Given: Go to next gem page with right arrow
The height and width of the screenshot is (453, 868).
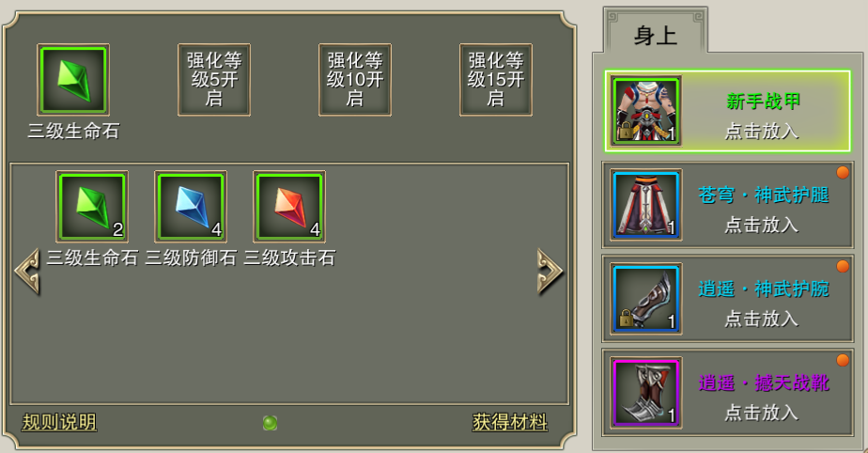Looking at the screenshot, I should click(550, 272).
